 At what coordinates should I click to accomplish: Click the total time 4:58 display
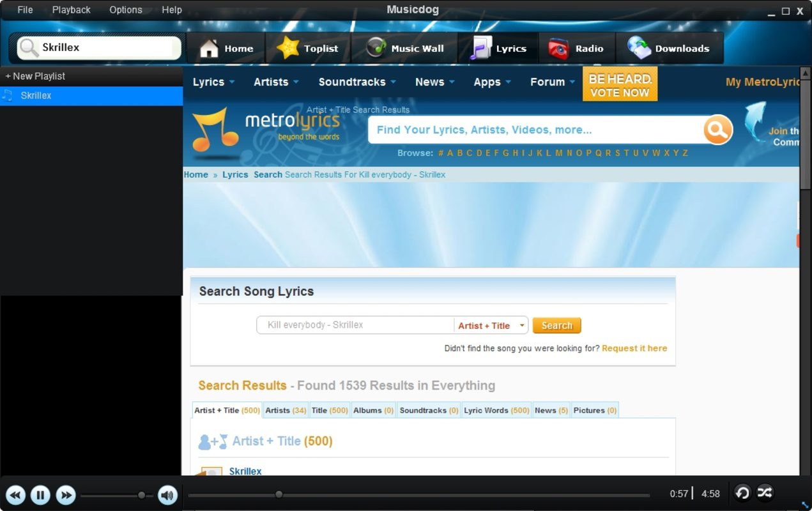710,494
